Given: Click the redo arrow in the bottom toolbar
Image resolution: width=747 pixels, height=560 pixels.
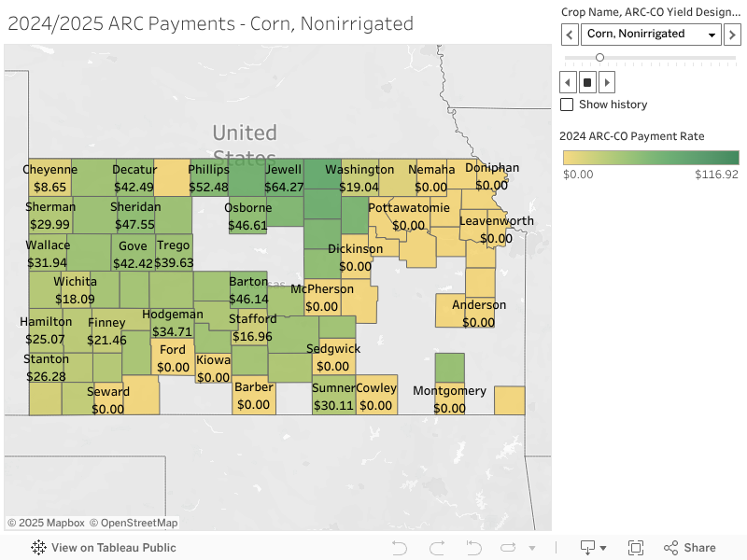Looking at the screenshot, I should pyautogui.click(x=437, y=548).
